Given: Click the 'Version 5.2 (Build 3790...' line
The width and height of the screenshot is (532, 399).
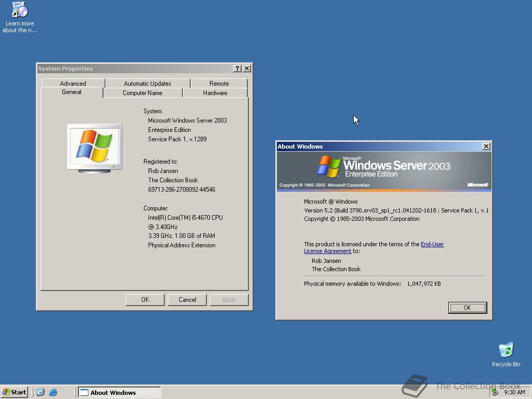Looking at the screenshot, I should (x=396, y=210).
